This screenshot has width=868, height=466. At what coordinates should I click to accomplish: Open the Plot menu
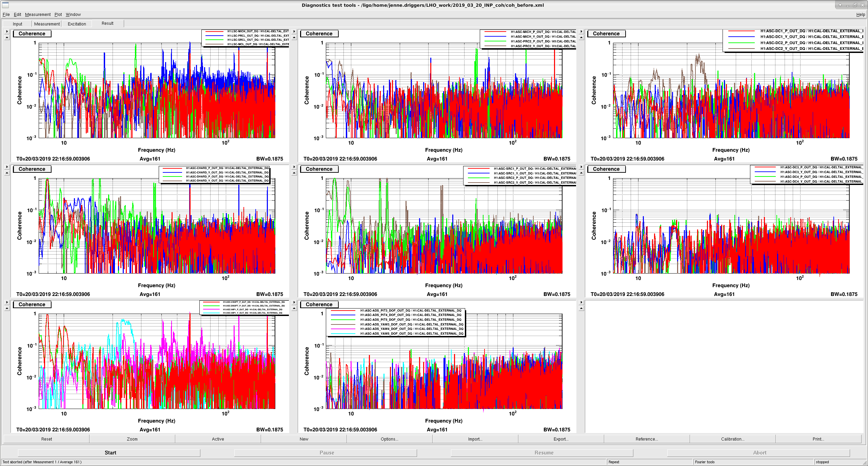(58, 15)
